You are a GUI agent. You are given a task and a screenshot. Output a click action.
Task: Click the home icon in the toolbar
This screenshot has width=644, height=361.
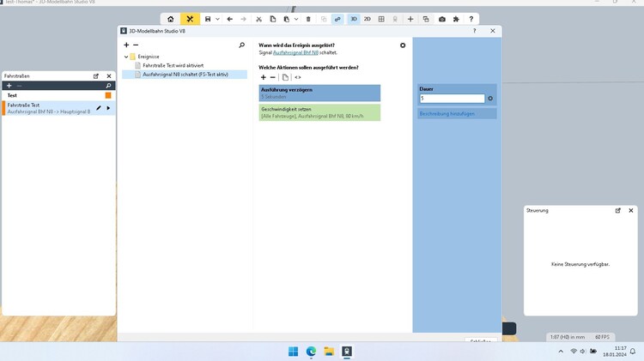[x=170, y=19]
